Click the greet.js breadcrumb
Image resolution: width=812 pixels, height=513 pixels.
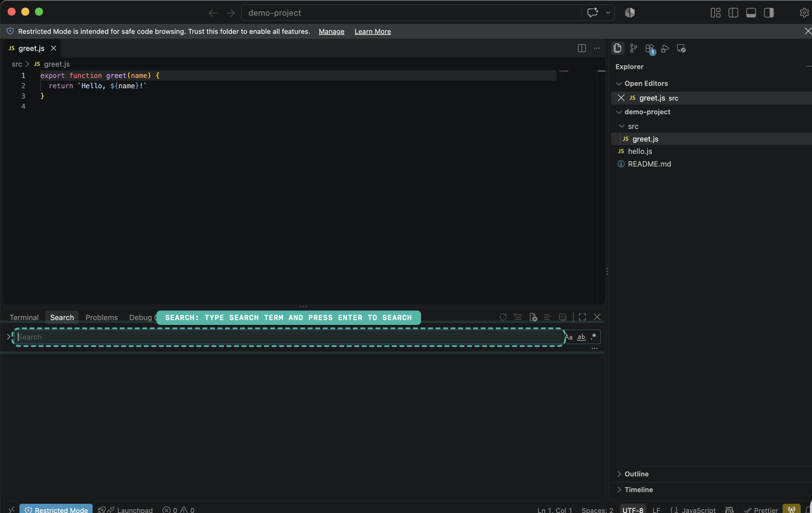pyautogui.click(x=57, y=64)
